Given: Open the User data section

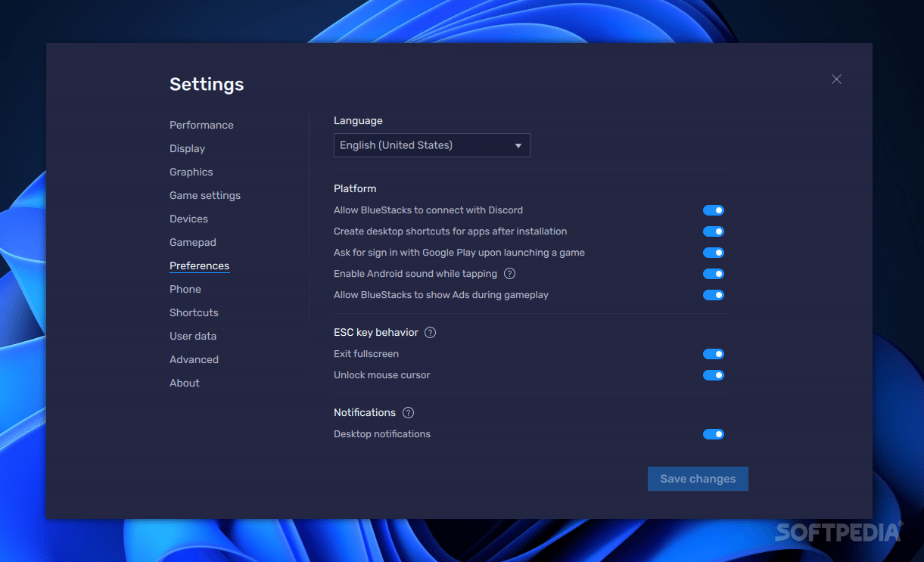Looking at the screenshot, I should click(193, 337).
